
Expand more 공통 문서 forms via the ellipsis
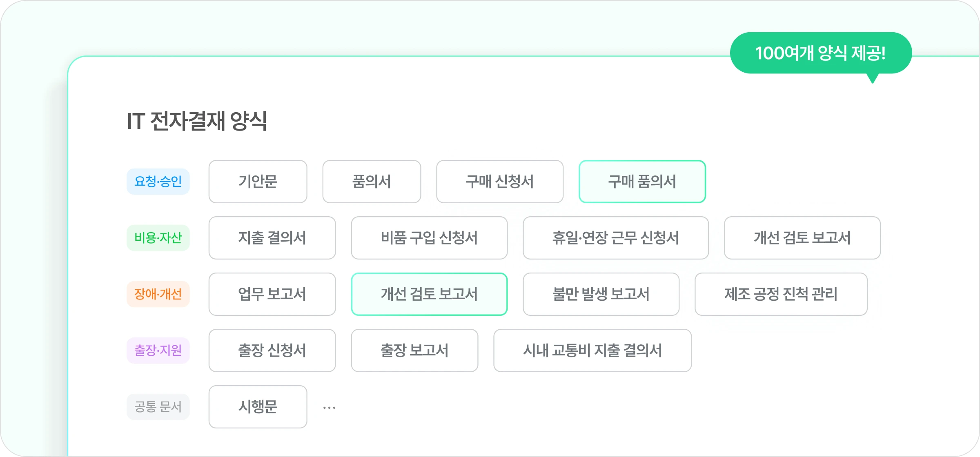pos(330,407)
